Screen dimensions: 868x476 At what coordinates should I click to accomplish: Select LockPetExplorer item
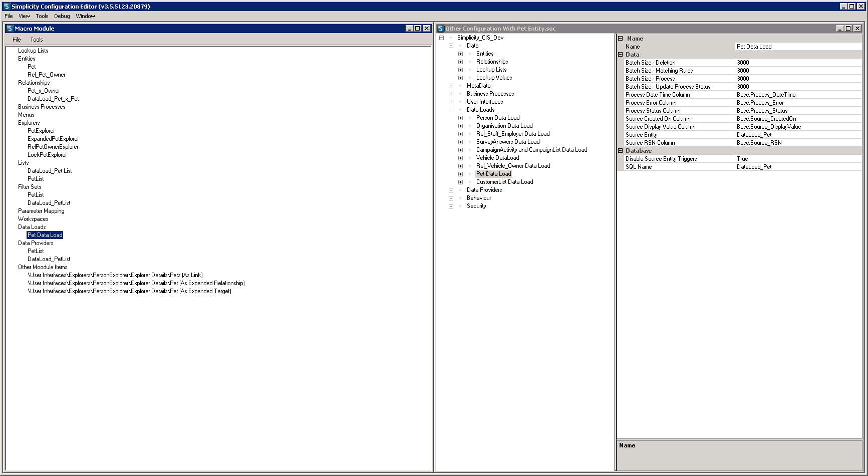tap(47, 155)
